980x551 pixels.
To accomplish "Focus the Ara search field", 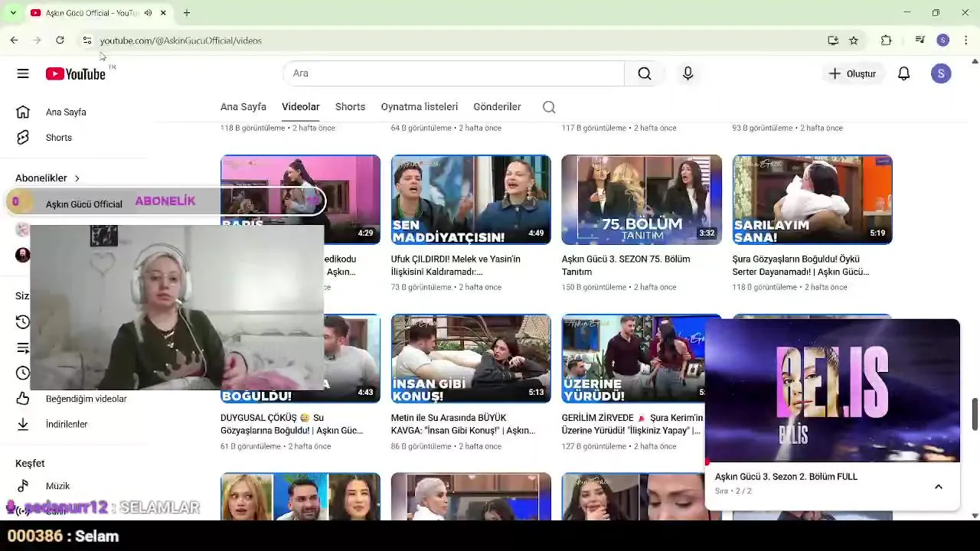I will [x=454, y=73].
